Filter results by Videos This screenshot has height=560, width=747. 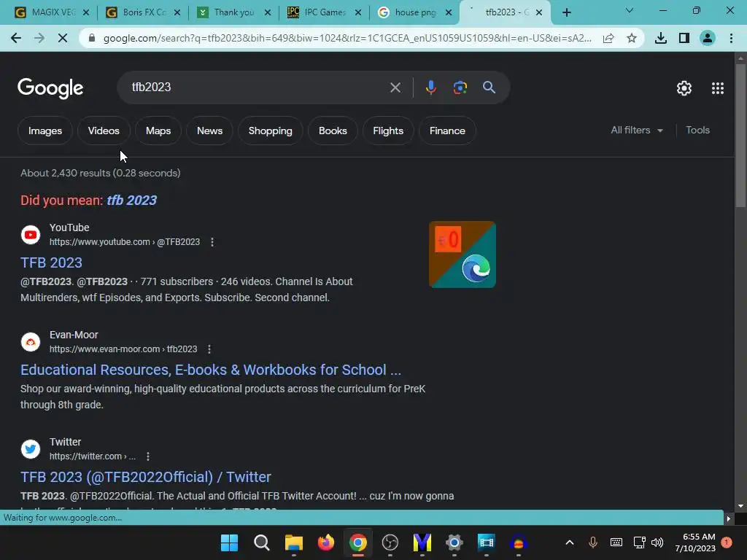click(x=104, y=131)
